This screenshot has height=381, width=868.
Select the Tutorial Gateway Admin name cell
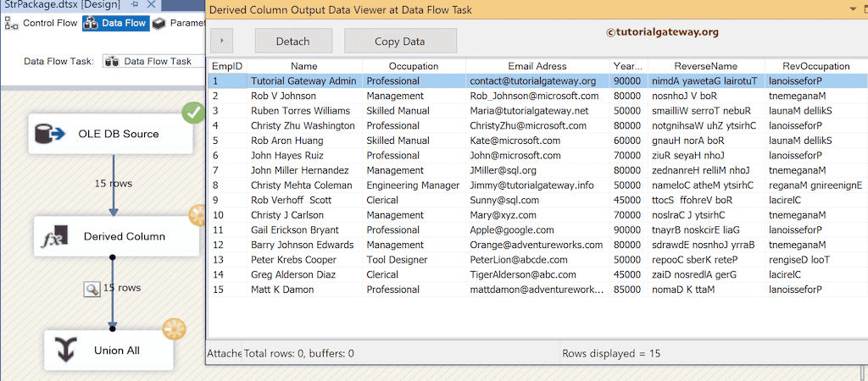[x=304, y=80]
